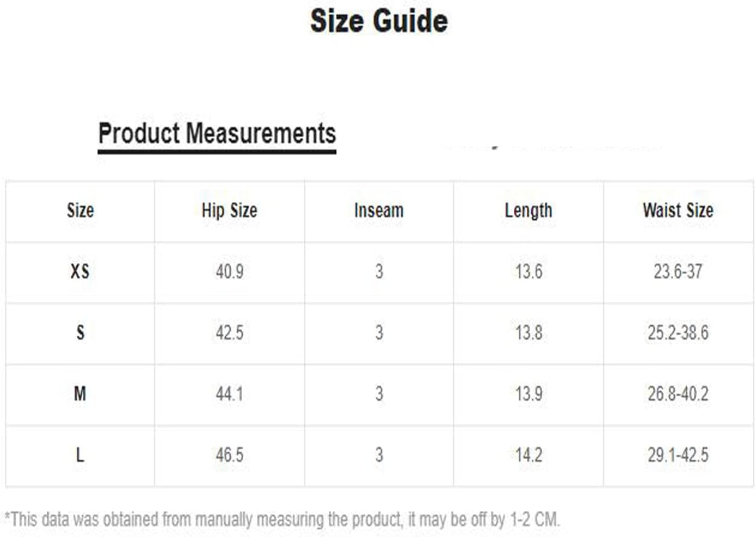
Task: Click the Hip Size column header
Action: click(229, 211)
